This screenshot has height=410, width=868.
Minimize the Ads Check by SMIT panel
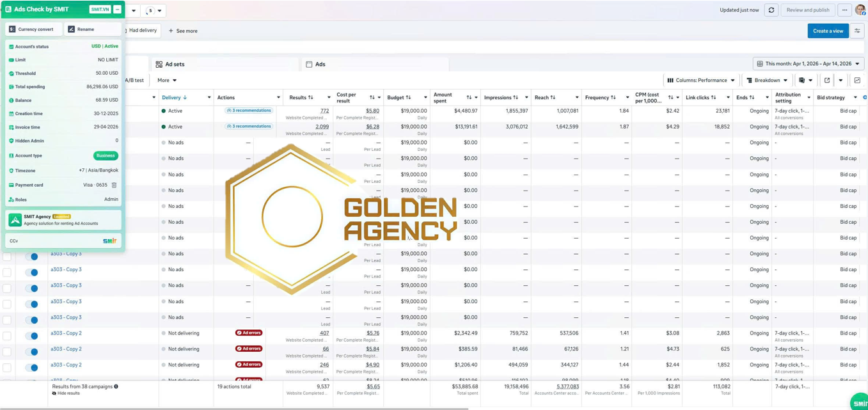click(x=118, y=10)
